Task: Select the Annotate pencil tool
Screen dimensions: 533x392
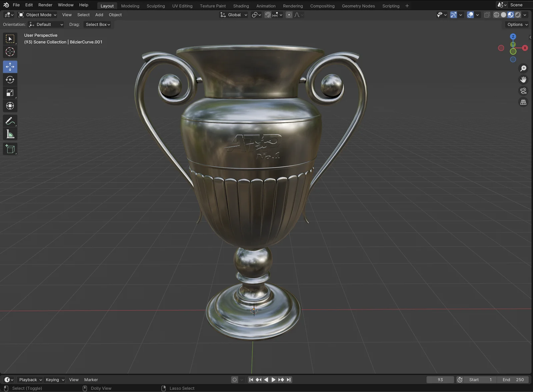Action: coord(10,121)
